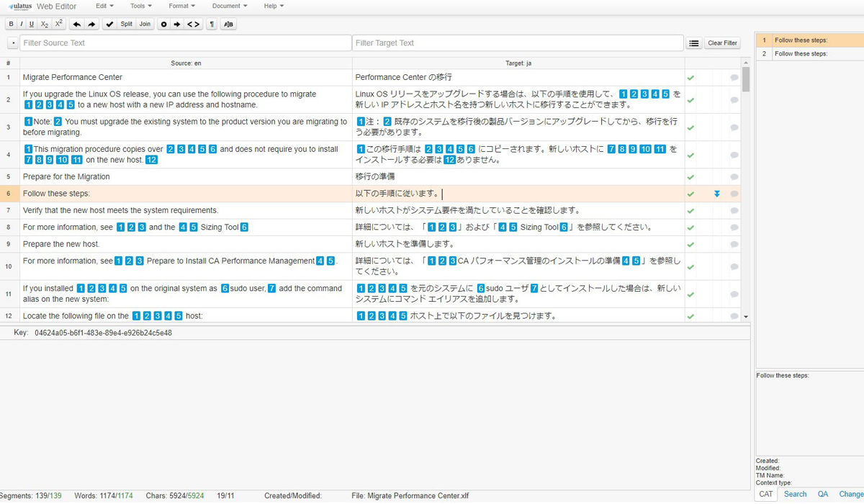
Task: Toggle bold formatting in the toolbar
Action: (x=11, y=24)
